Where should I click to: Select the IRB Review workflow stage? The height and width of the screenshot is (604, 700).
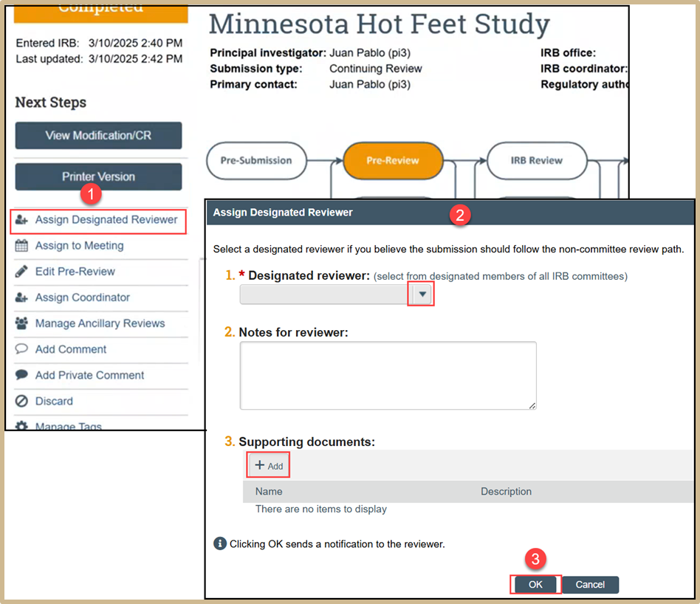pos(536,160)
